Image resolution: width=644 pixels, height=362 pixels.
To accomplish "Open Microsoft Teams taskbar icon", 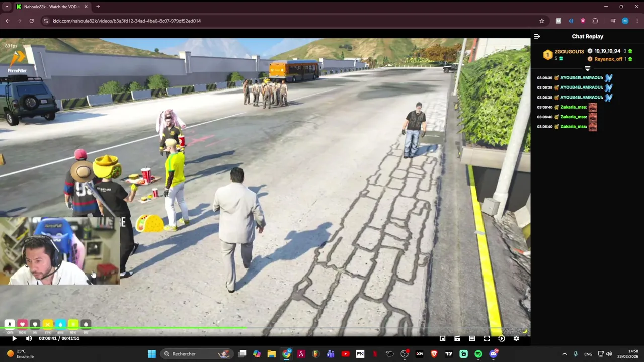I will (x=330, y=354).
